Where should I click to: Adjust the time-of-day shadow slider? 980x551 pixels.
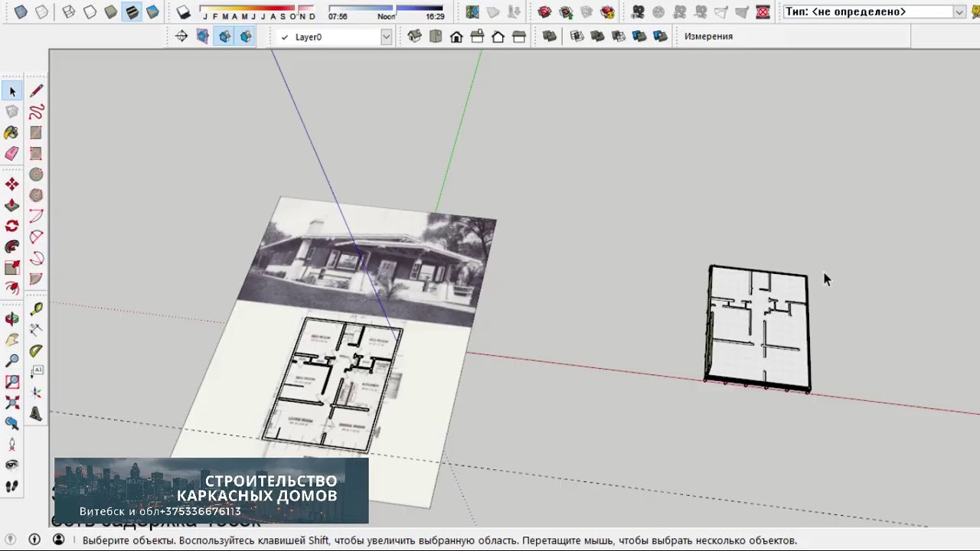point(386,11)
